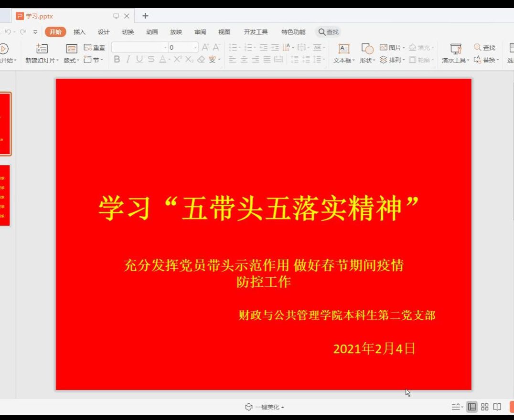
Task: Click the 重置 reset slide button
Action: 95,48
